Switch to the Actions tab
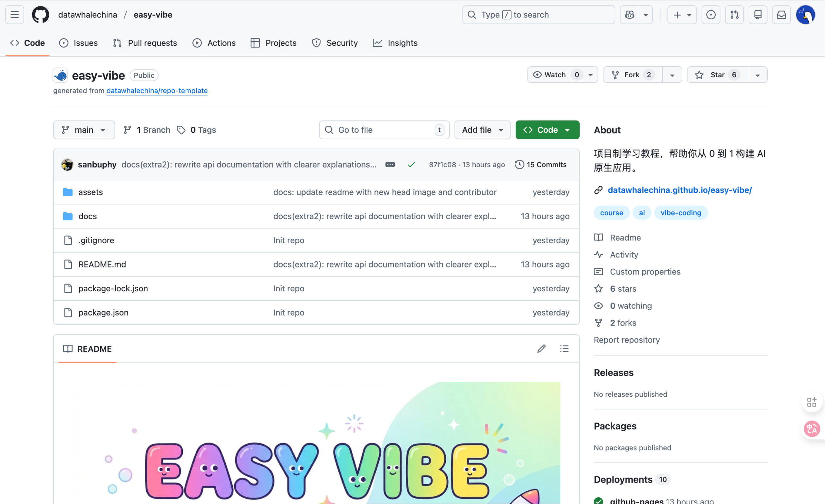Image resolution: width=825 pixels, height=504 pixels. click(x=214, y=43)
